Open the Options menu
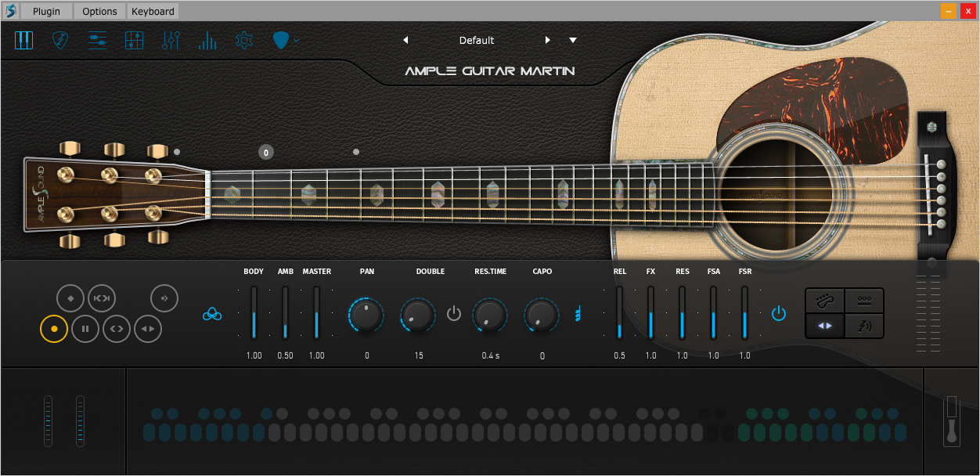980x476 pixels. [99, 11]
